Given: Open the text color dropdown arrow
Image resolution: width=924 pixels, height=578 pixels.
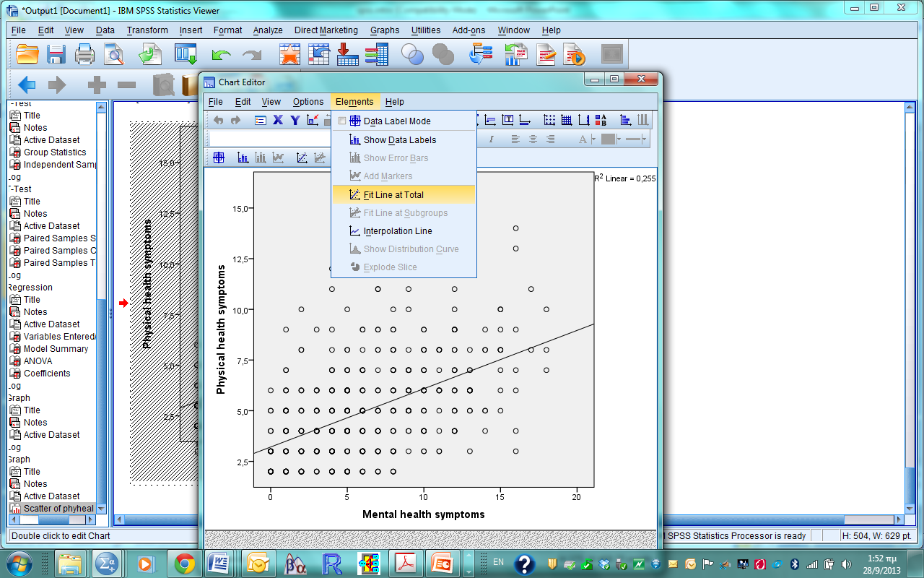Looking at the screenshot, I should click(593, 139).
